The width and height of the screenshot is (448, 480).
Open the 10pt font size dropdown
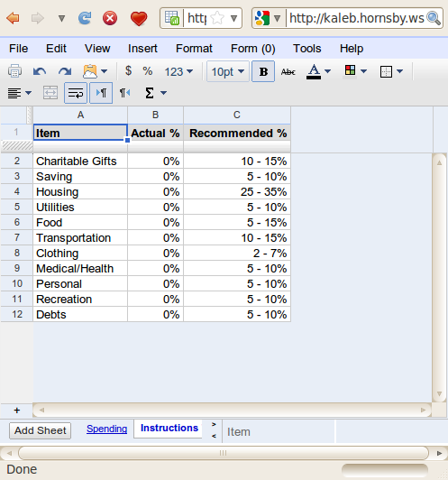pyautogui.click(x=228, y=71)
